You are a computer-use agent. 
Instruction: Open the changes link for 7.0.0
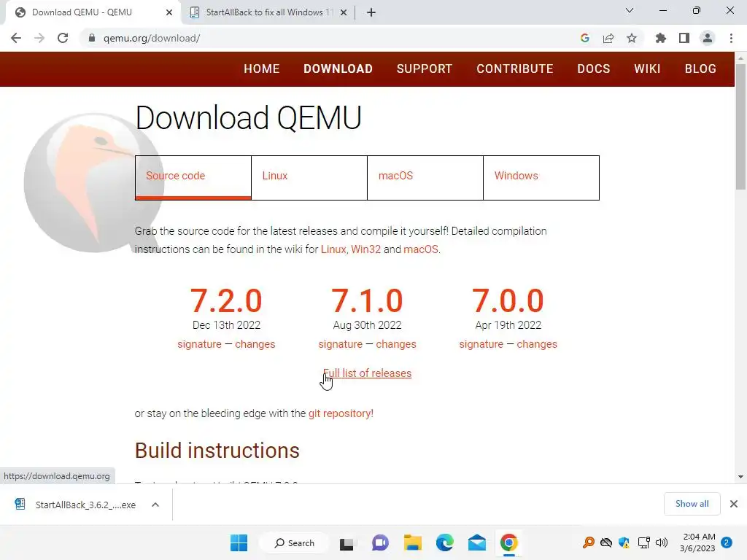point(537,344)
